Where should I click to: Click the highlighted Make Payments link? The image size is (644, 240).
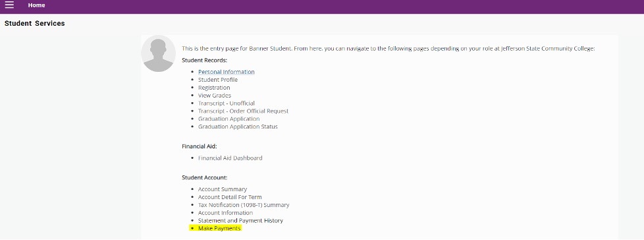point(219,229)
